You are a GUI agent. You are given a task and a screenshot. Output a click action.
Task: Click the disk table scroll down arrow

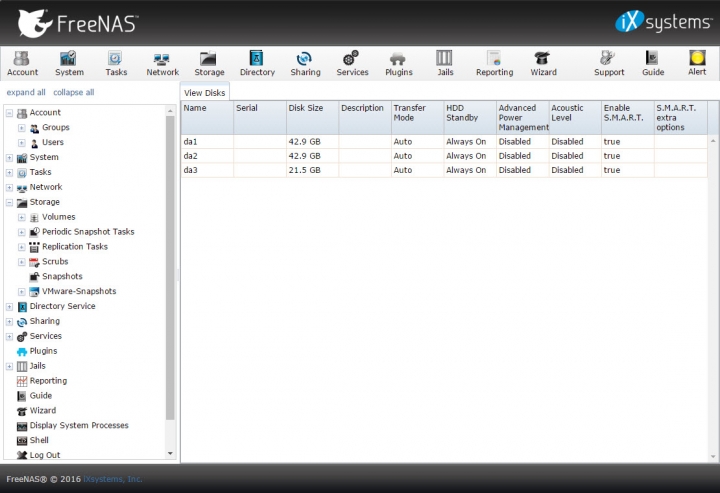pos(713,457)
